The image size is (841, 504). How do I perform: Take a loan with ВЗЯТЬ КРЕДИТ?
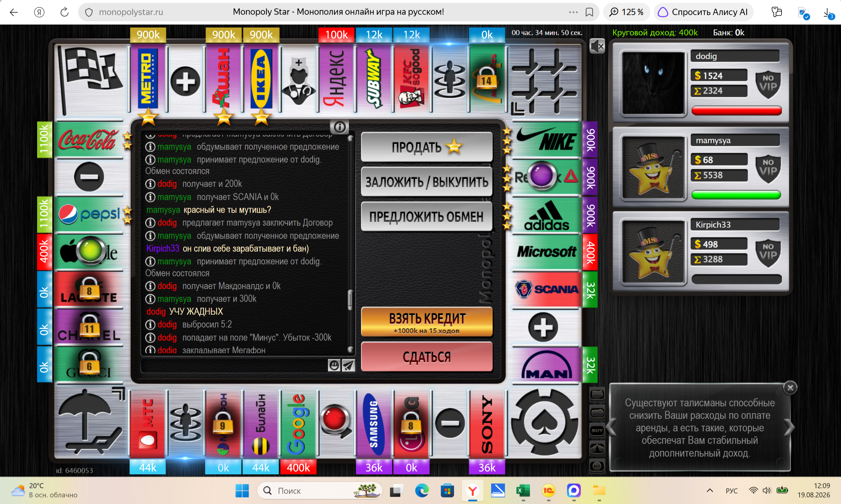(426, 322)
